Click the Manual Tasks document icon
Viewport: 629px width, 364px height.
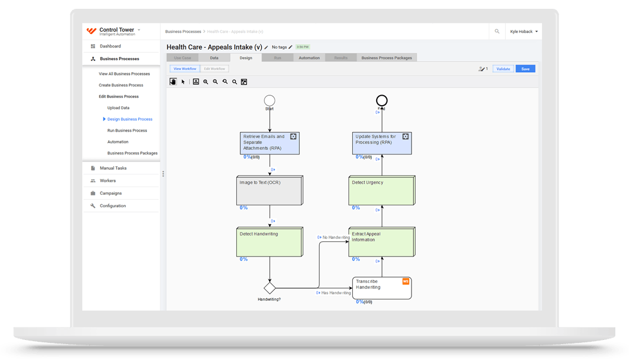[93, 168]
